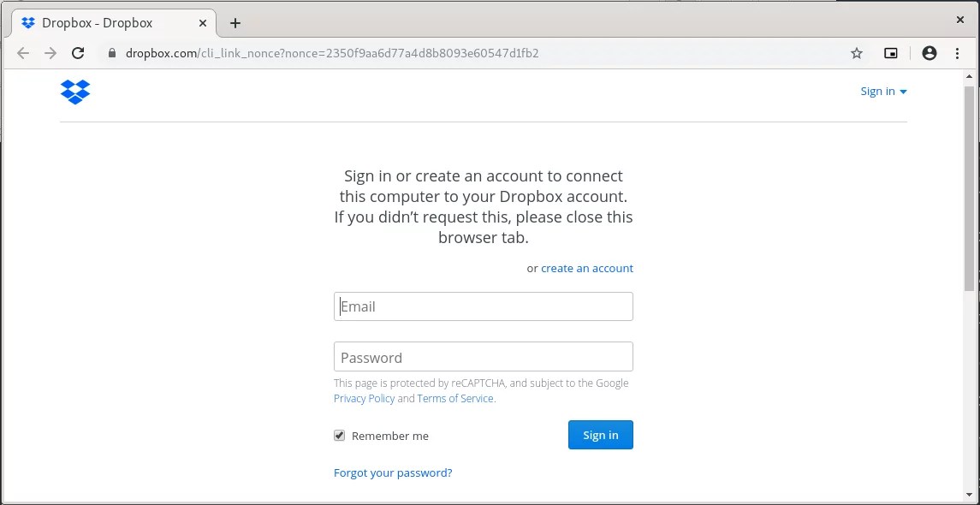Go back using the back arrow
Screen dimensions: 980x505
coord(23,53)
